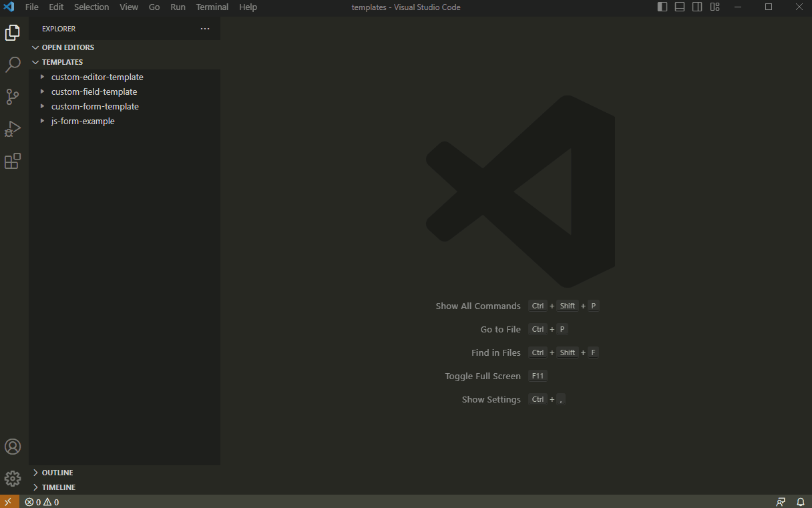Open the Selection menu
Image resolution: width=812 pixels, height=508 pixels.
coord(91,7)
